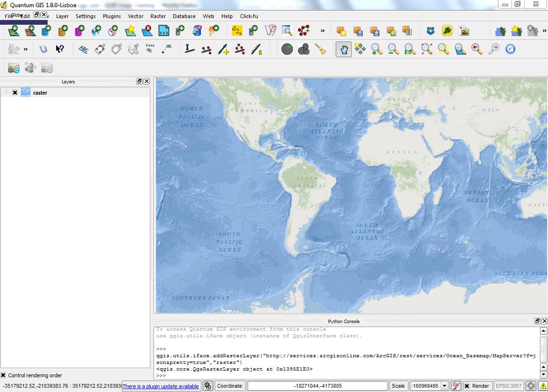Click the d2s plugin icon

[237, 31]
